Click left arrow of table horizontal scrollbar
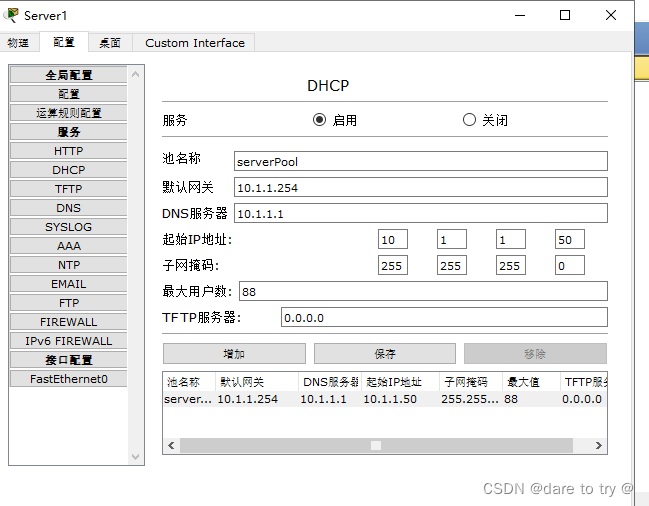This screenshot has width=649, height=506. [171, 446]
